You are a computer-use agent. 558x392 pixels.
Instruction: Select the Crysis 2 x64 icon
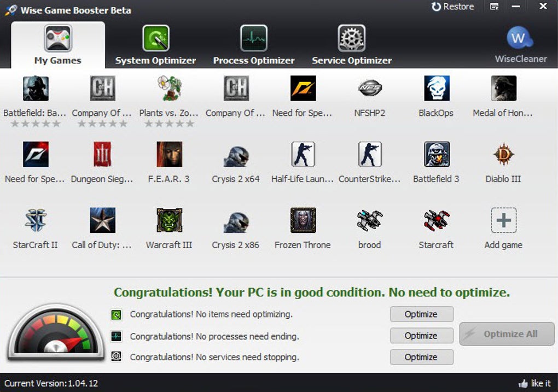point(236,155)
